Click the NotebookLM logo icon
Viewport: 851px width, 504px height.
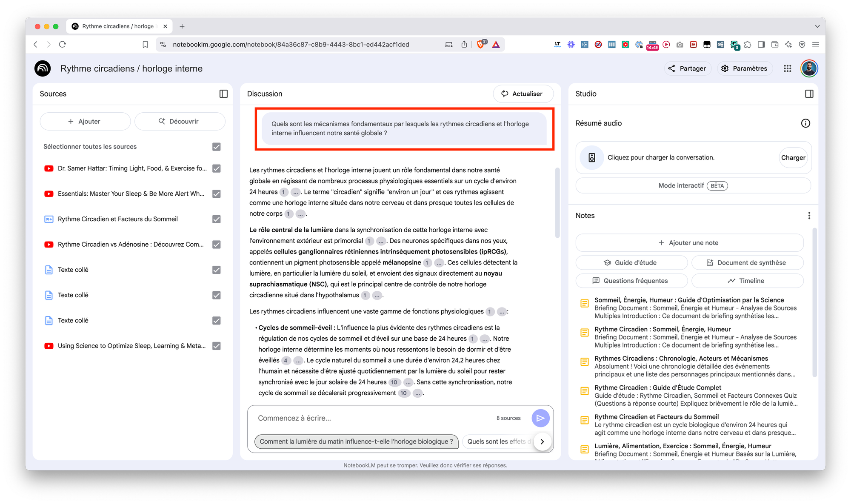click(43, 68)
